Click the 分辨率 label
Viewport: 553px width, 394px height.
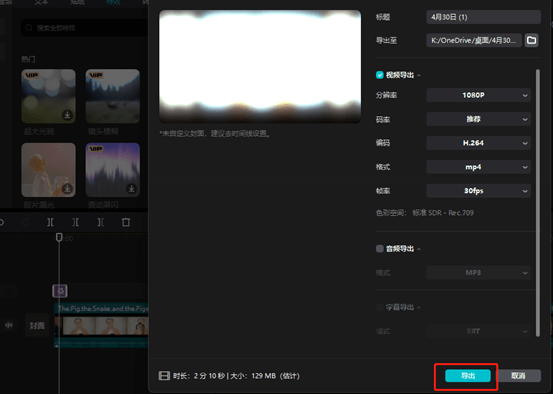[x=387, y=95]
